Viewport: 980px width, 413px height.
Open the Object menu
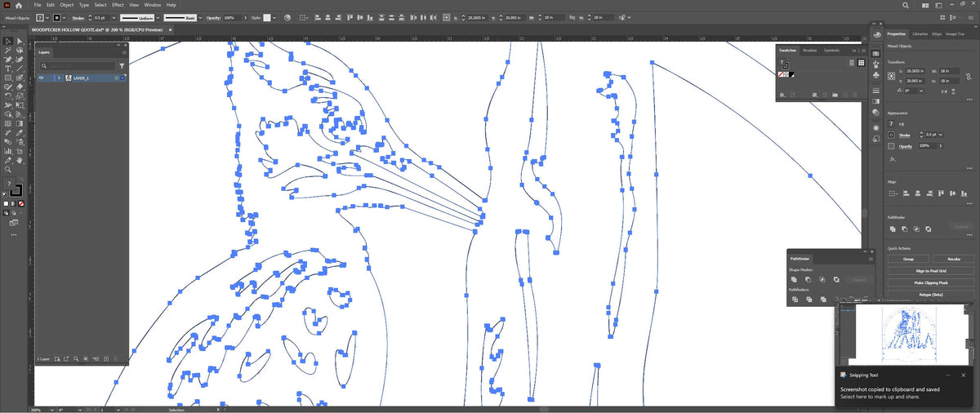click(67, 5)
